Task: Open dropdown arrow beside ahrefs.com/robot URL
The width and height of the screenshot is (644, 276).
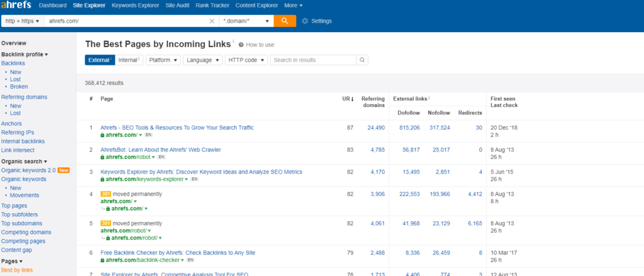Action: click(x=153, y=157)
